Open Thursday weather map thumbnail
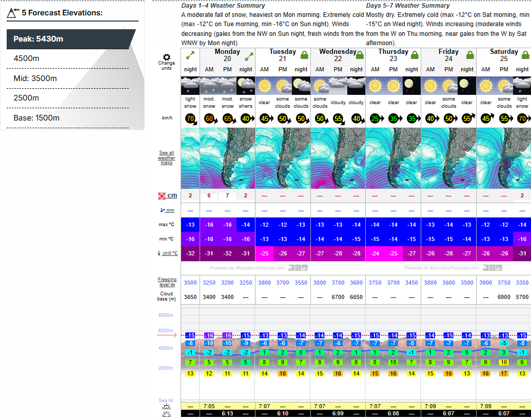Screen dimensions: 531x420 393,158
